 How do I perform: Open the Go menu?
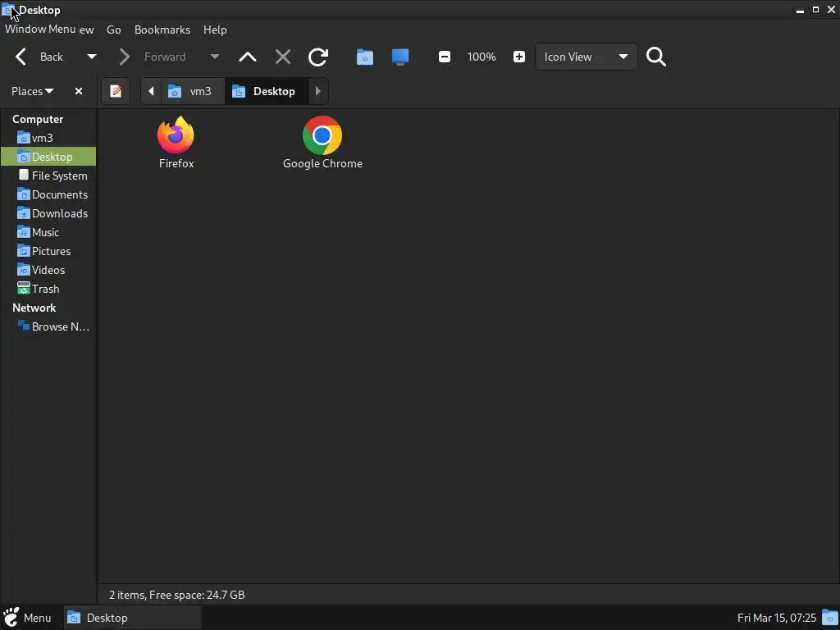[113, 30]
